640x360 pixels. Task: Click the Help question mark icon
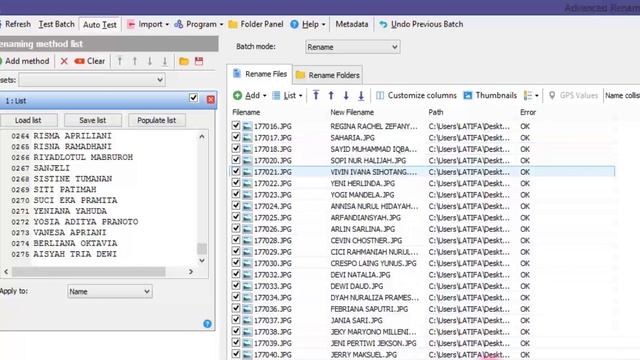click(x=294, y=24)
